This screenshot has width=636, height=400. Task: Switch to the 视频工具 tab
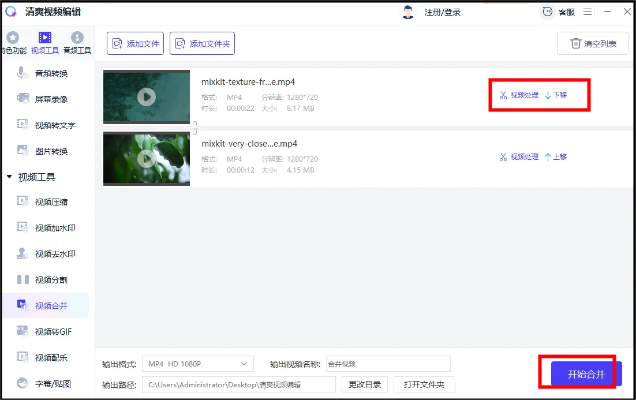[45, 43]
